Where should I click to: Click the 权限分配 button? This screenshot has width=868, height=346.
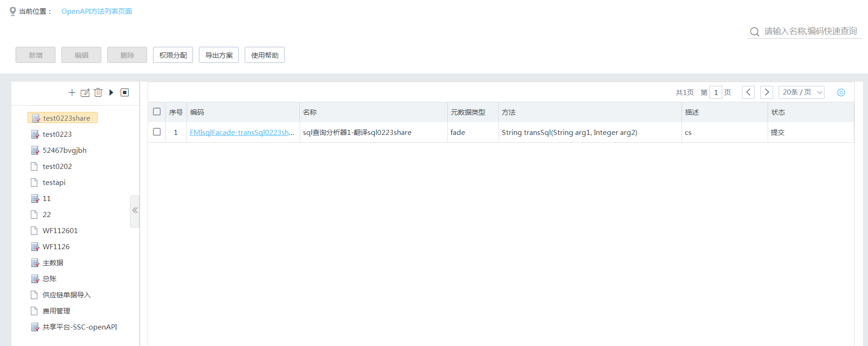pos(173,55)
